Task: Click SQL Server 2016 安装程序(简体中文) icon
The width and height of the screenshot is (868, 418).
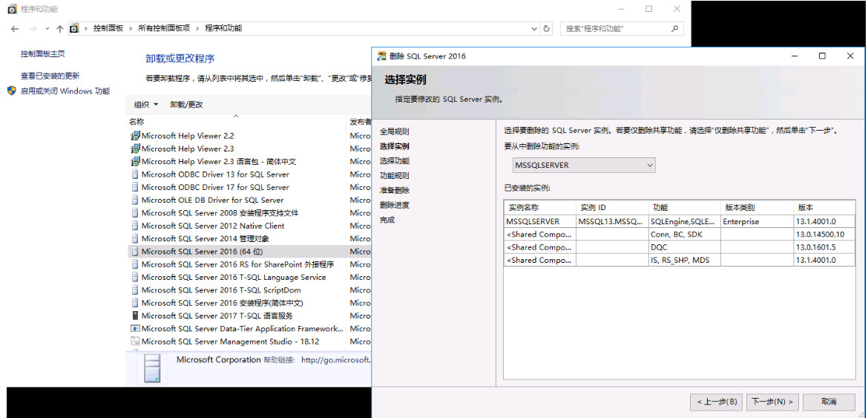Action: pos(135,303)
